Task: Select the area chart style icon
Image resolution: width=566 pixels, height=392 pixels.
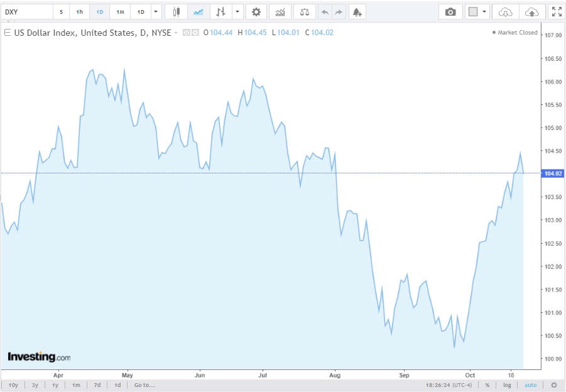Action: tap(197, 11)
